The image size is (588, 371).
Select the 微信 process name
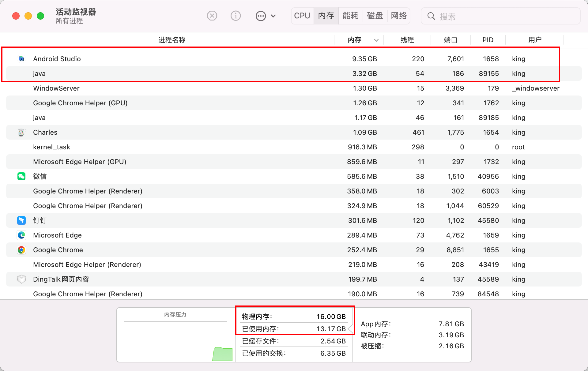(x=40, y=176)
